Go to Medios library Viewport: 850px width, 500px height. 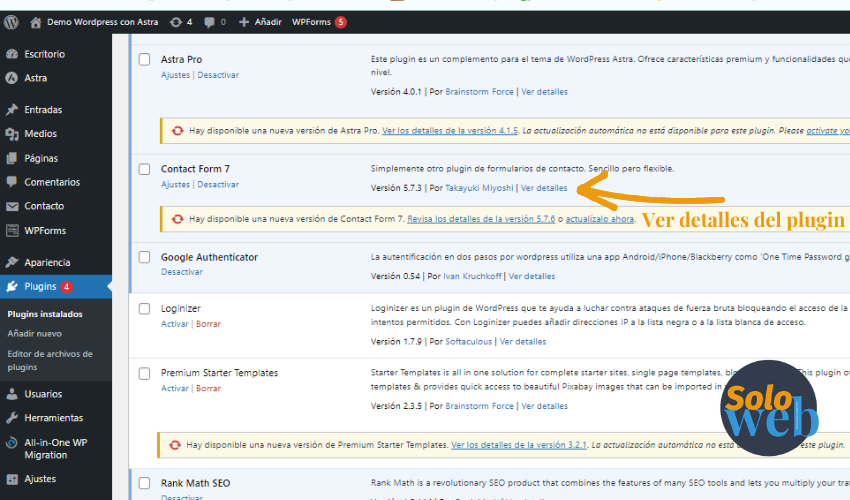[40, 133]
